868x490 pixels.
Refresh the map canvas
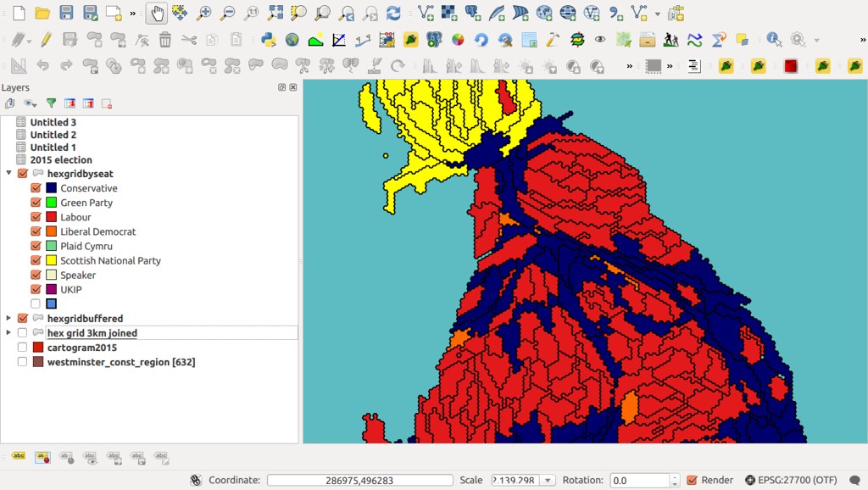point(393,13)
